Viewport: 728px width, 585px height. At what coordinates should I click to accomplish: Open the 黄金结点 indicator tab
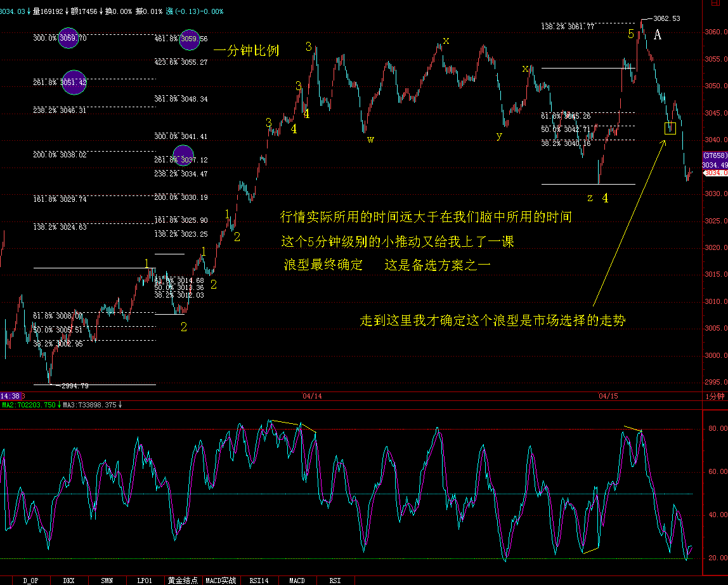(x=183, y=580)
